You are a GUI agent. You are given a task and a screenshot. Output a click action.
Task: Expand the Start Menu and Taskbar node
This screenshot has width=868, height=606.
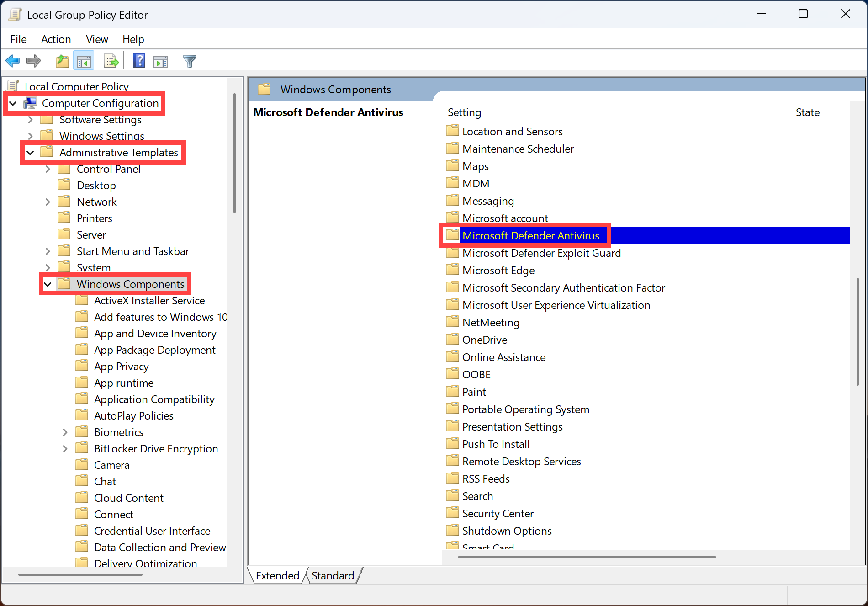(48, 251)
